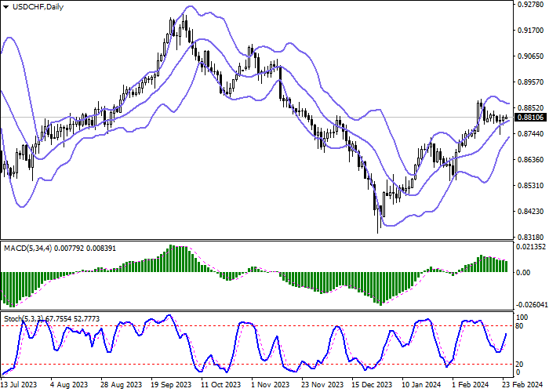Select the 13 Jul 2023 date label
The image size is (549, 392).
(x=19, y=385)
